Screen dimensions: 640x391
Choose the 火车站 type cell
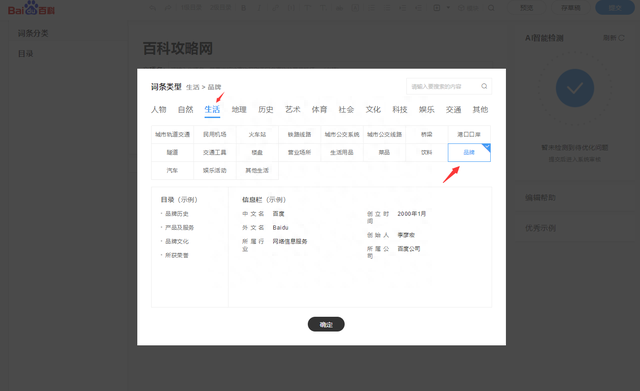[257, 134]
